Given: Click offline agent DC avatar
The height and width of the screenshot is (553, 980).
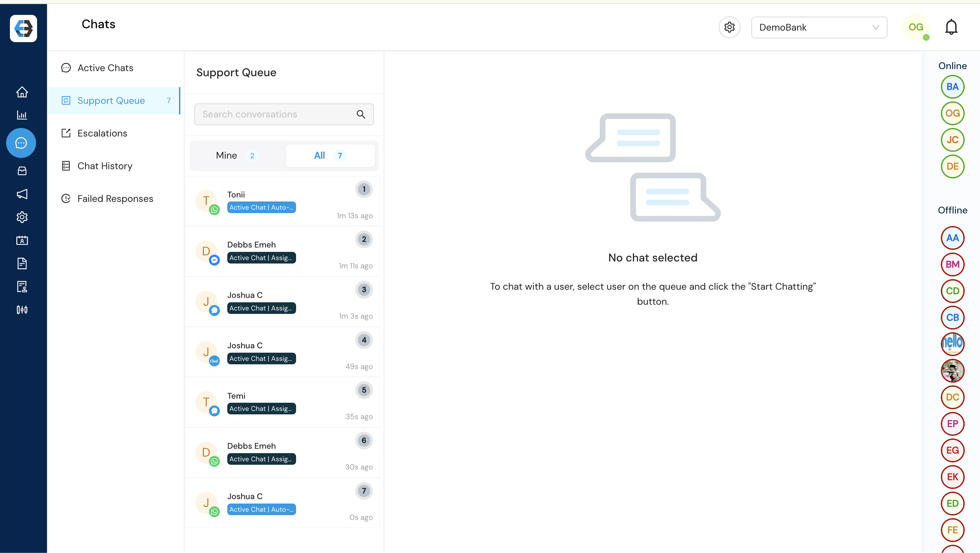Looking at the screenshot, I should (952, 397).
